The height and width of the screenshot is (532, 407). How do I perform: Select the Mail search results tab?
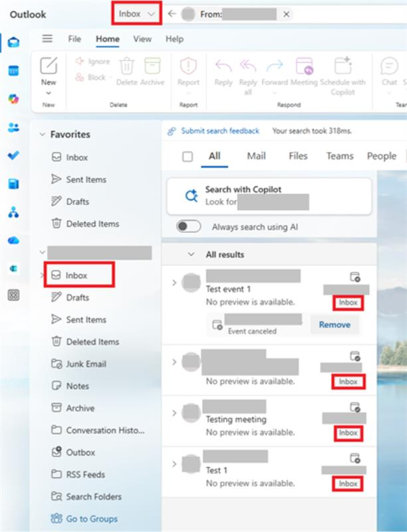(256, 156)
